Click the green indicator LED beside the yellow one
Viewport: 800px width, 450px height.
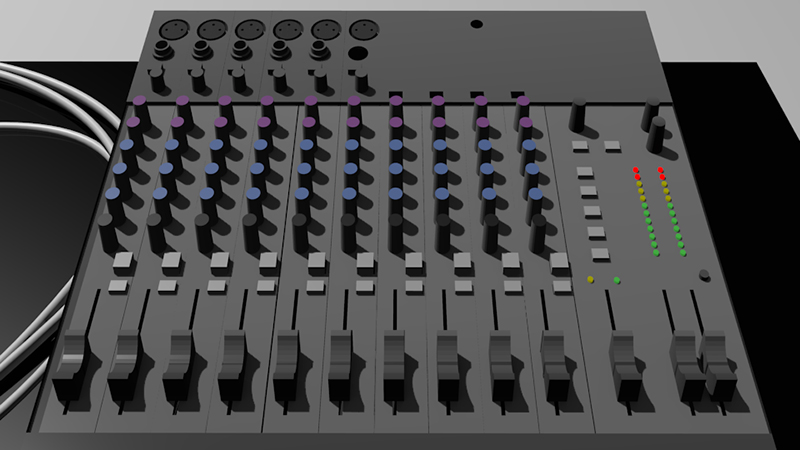point(616,279)
